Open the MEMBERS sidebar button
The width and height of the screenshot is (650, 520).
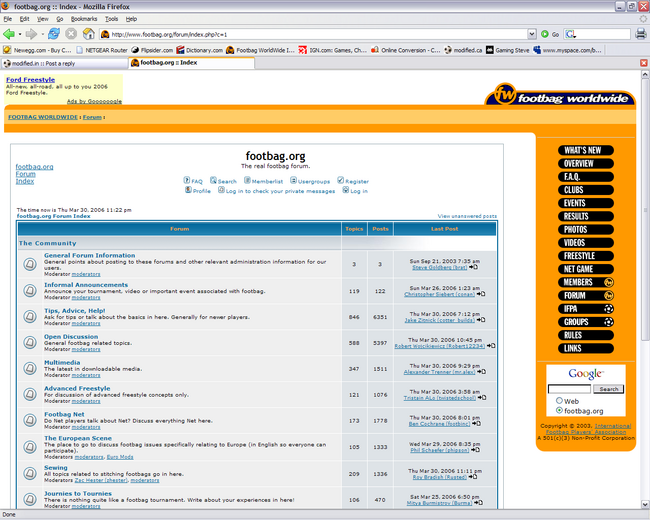coord(586,282)
